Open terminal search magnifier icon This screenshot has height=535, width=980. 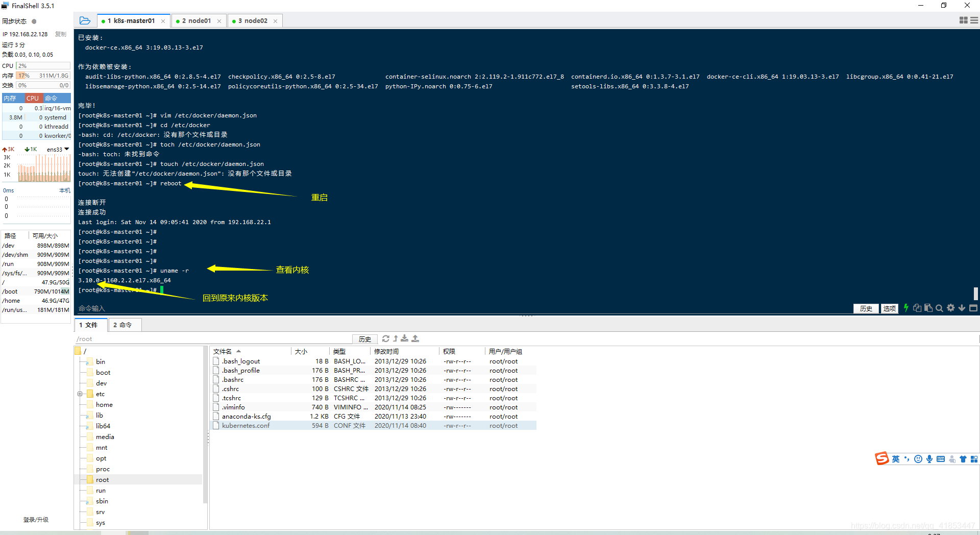point(939,308)
